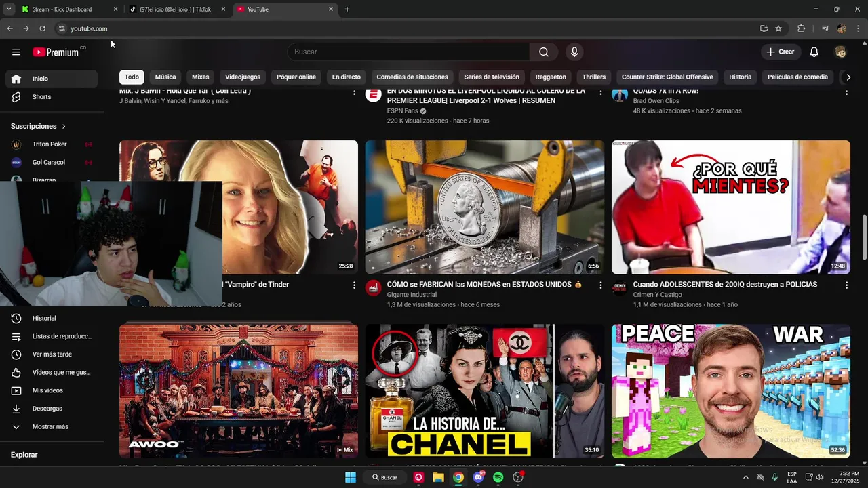Open the Gol Caracol subscription
The width and height of the screenshot is (868, 488).
point(52,163)
